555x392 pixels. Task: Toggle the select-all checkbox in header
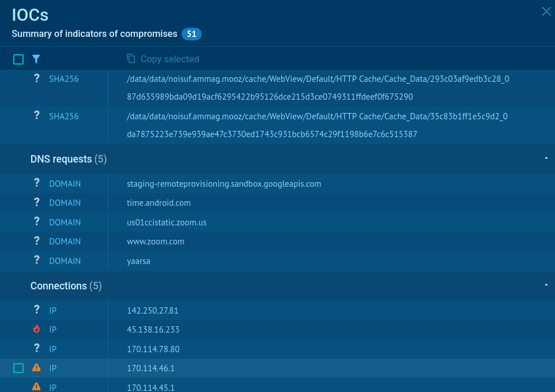click(18, 59)
